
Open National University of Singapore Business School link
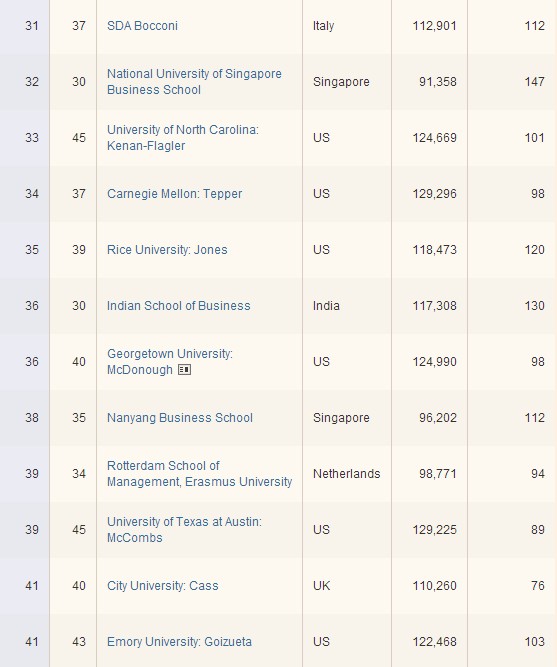(x=194, y=82)
